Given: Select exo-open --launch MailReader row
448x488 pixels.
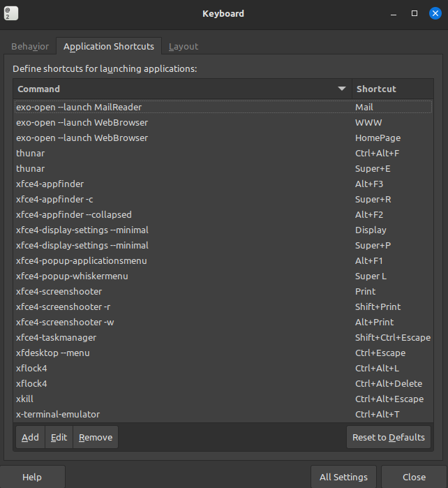Looking at the screenshot, I should (x=223, y=107).
